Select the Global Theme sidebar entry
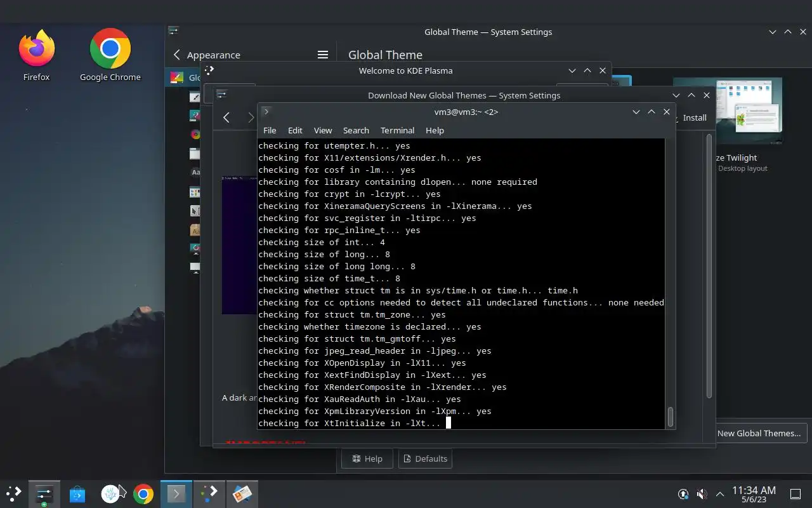This screenshot has width=812, height=508. coord(184,77)
